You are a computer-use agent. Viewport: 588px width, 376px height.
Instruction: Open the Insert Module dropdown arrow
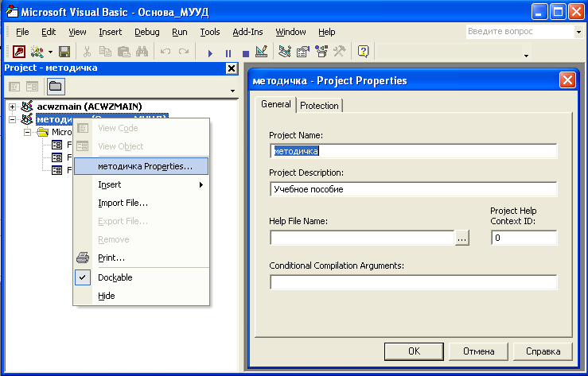point(50,52)
